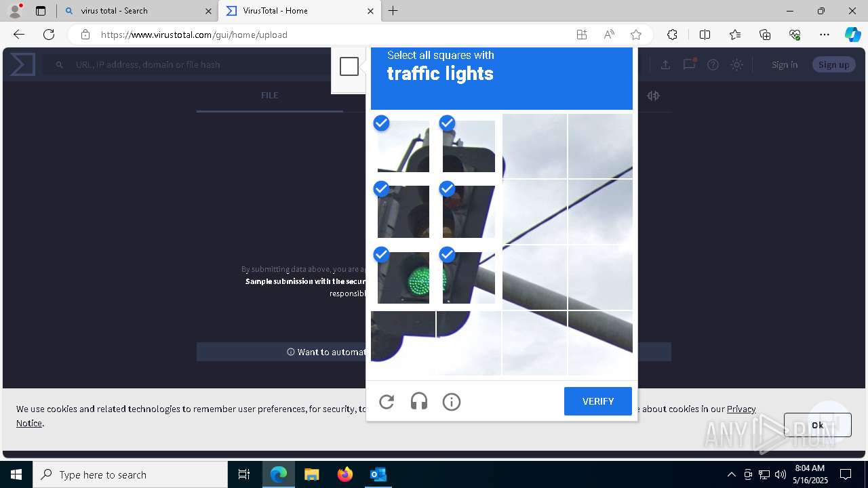Launch Firefox from the taskbar
Screen dimensions: 868x488
(x=345, y=474)
